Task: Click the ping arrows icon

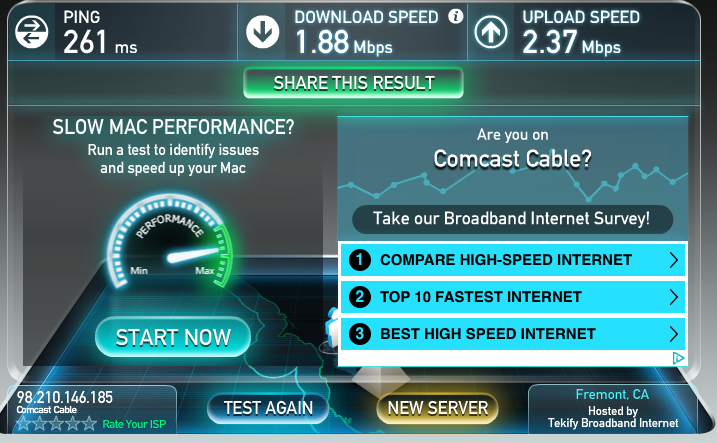Action: pyautogui.click(x=32, y=32)
